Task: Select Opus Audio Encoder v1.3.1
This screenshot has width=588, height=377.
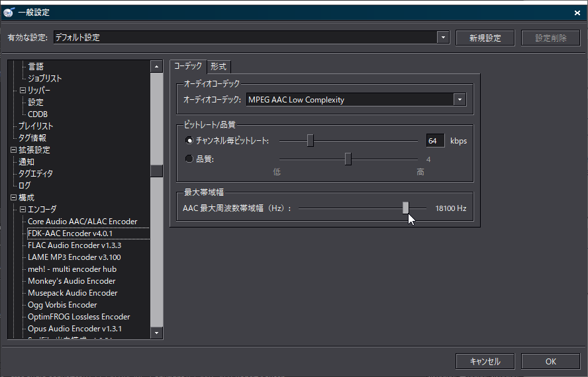Action: (x=75, y=329)
